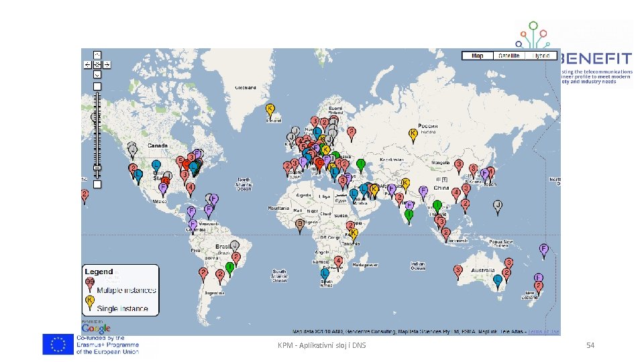Click the footer text 'KPM - Aplikativni sloj i DNS'
This screenshot has width=644, height=362.
tap(321, 346)
